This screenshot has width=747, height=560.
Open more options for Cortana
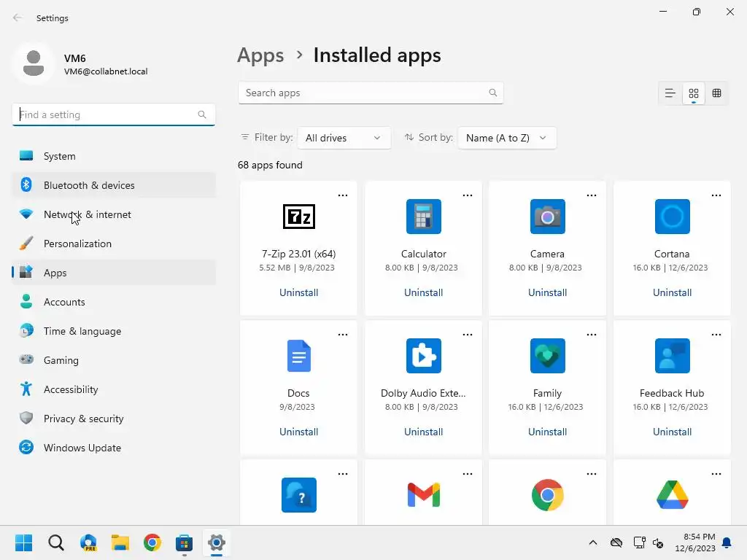[x=716, y=195]
